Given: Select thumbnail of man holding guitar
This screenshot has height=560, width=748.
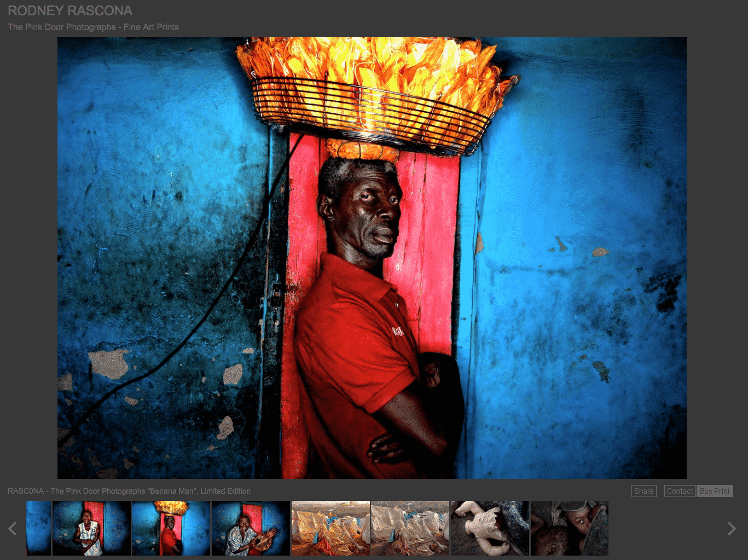Looking at the screenshot, I should pyautogui.click(x=251, y=528).
